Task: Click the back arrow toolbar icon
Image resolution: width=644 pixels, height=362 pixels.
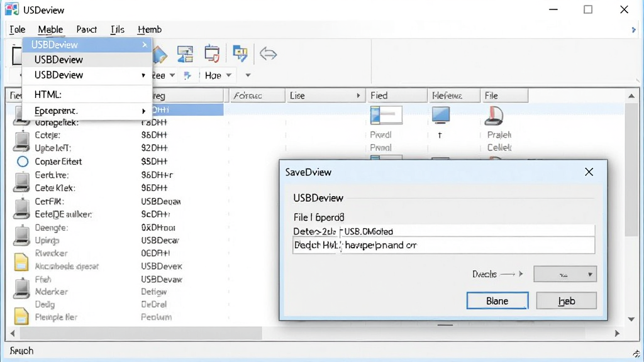Action: (268, 54)
